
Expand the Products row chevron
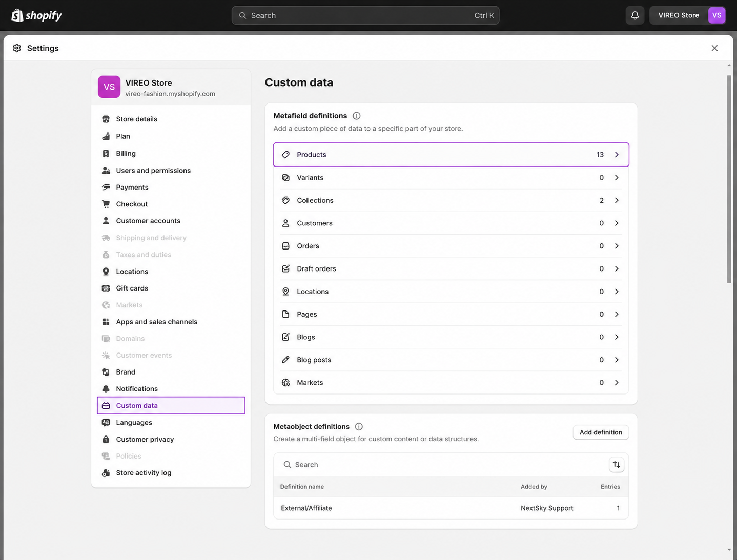tap(617, 155)
